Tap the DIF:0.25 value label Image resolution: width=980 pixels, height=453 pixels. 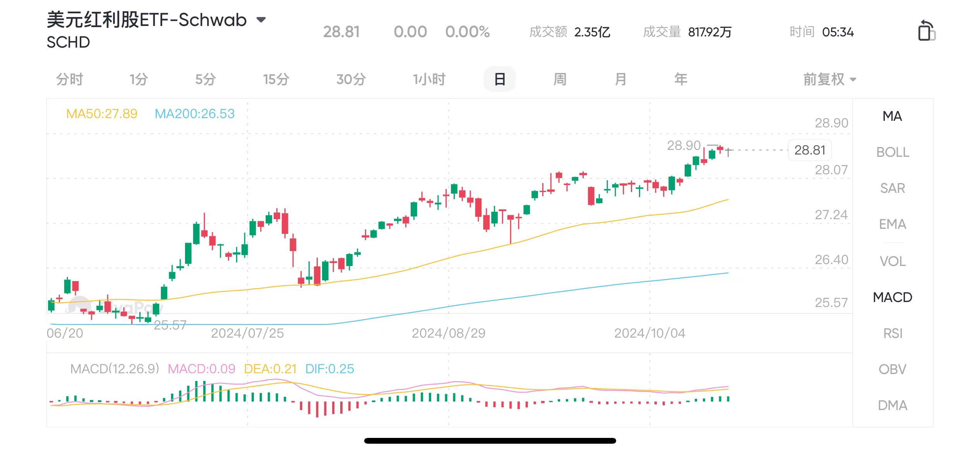click(x=330, y=369)
